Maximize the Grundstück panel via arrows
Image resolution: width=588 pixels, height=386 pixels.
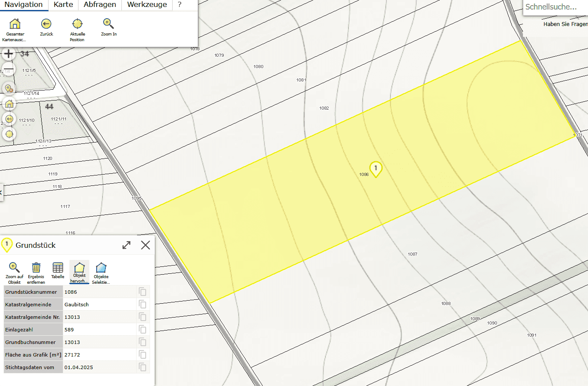coord(127,245)
